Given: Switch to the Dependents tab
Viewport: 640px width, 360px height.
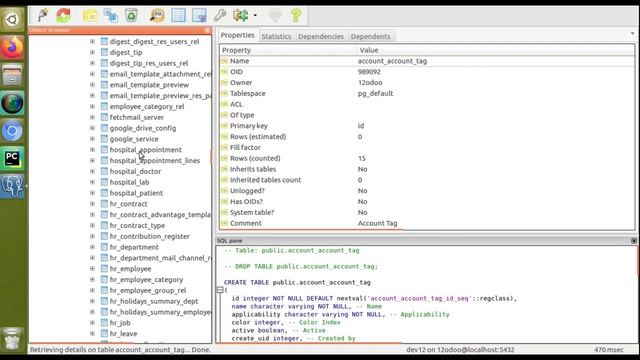Looking at the screenshot, I should click(x=370, y=36).
